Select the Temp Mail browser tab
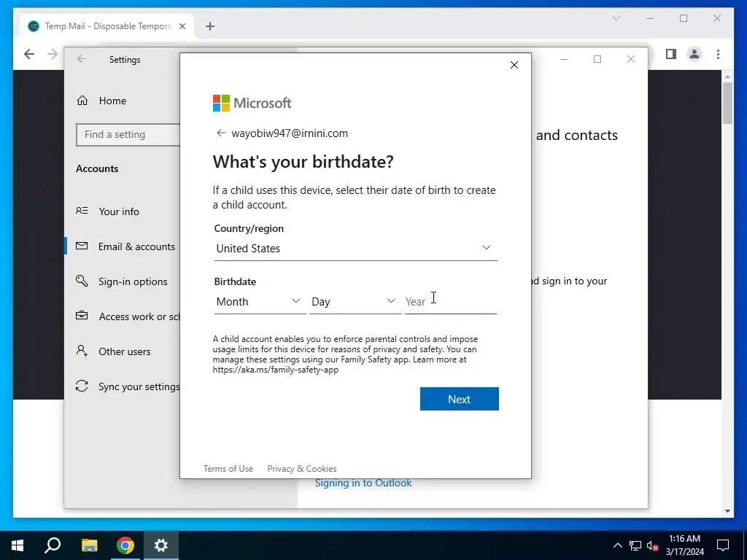The image size is (747, 560). (x=107, y=26)
